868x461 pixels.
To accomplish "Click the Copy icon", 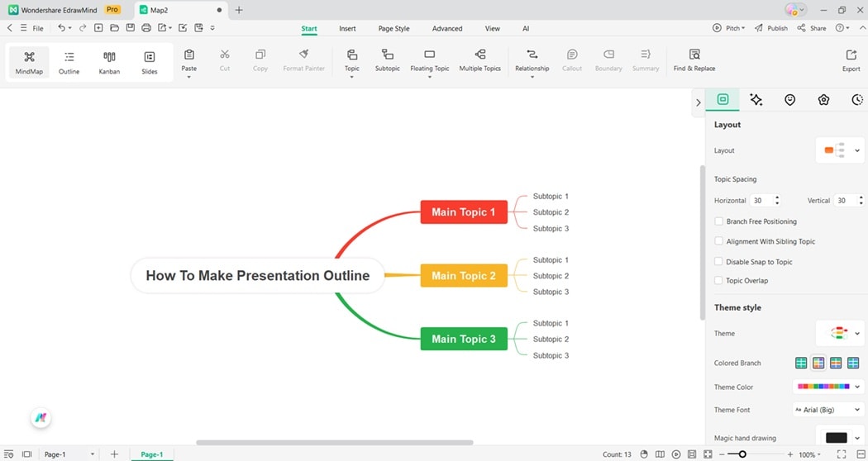I will click(260, 55).
